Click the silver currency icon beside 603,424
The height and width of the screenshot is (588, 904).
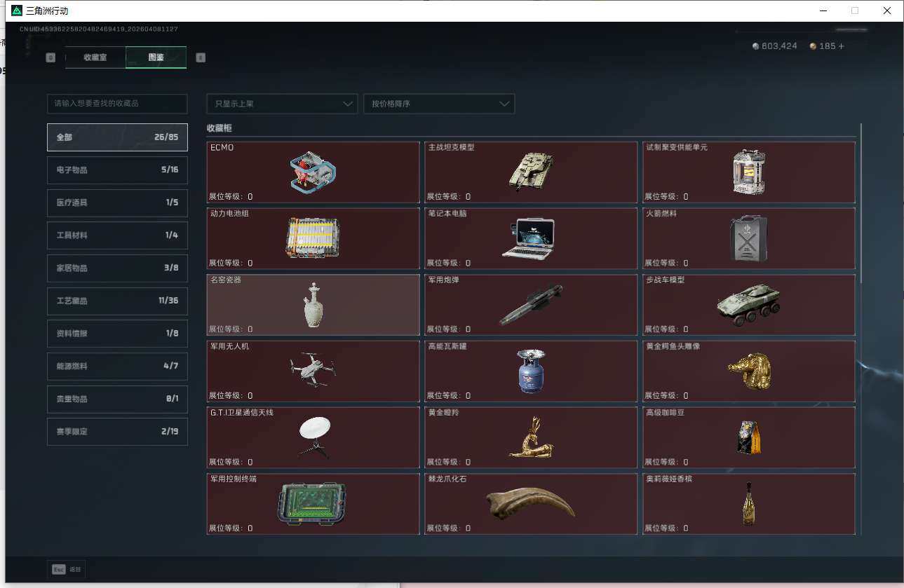click(755, 46)
